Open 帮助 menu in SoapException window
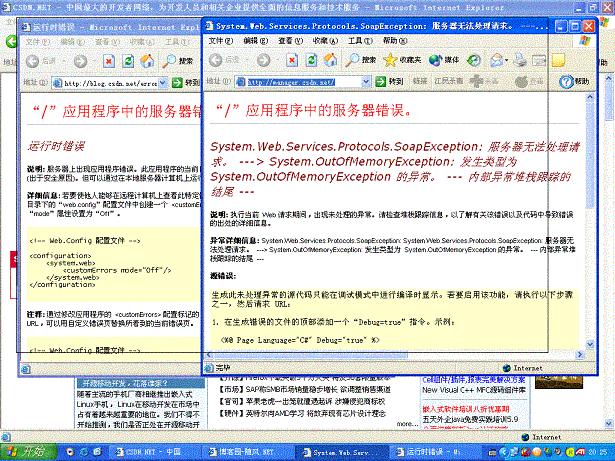 (395, 41)
